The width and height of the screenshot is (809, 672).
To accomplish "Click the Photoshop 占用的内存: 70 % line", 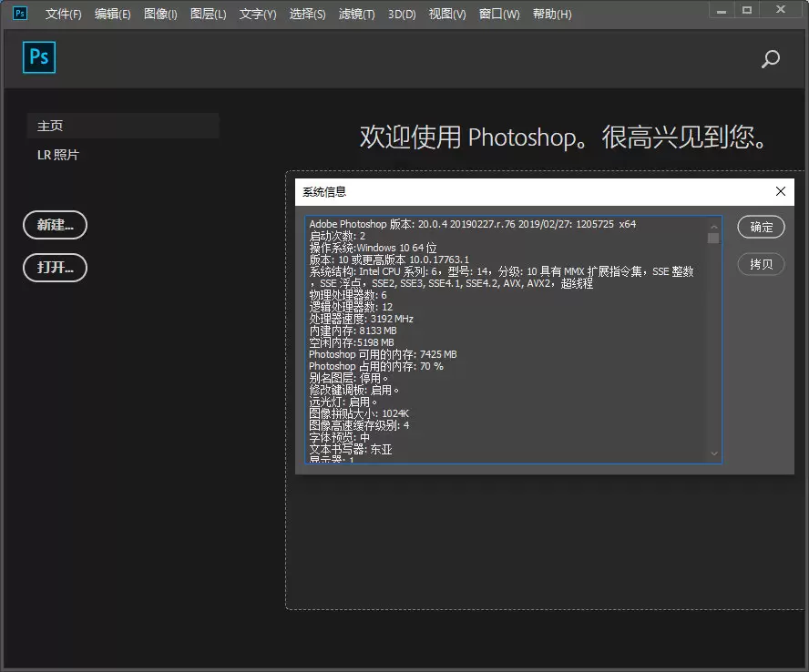I will (376, 366).
